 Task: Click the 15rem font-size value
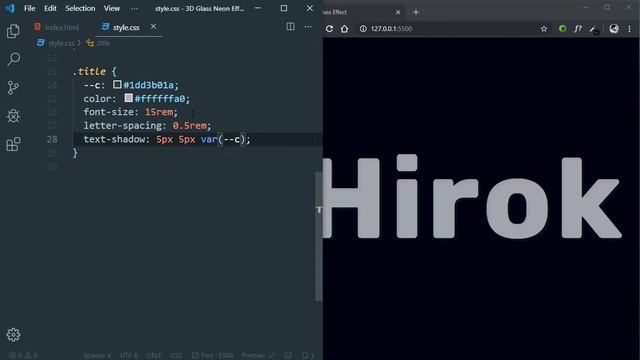(159, 112)
